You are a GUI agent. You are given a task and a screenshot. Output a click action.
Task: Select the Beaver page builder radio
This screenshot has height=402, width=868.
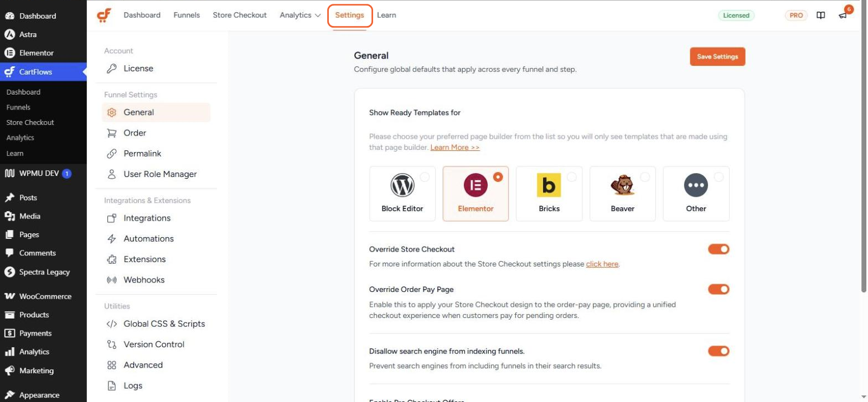645,177
